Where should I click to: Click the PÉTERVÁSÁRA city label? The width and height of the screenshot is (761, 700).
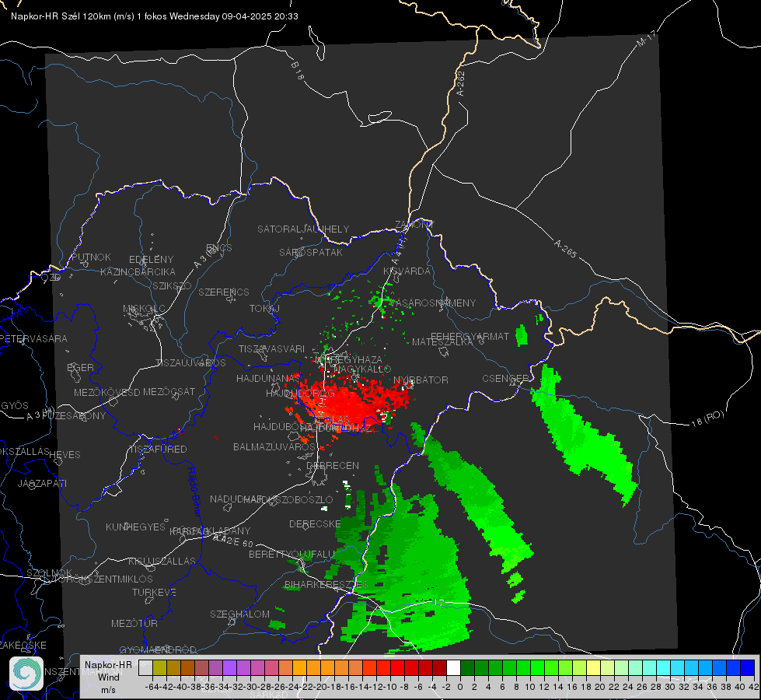coord(34,339)
